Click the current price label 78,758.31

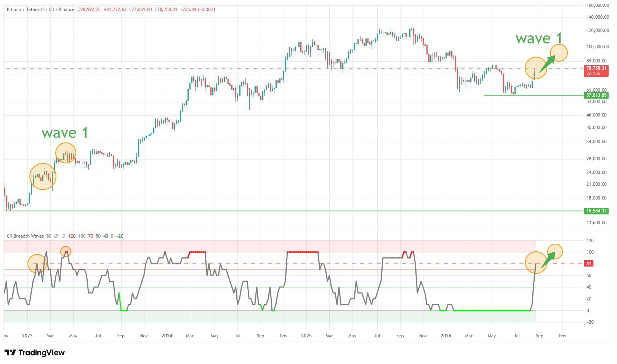pyautogui.click(x=596, y=69)
